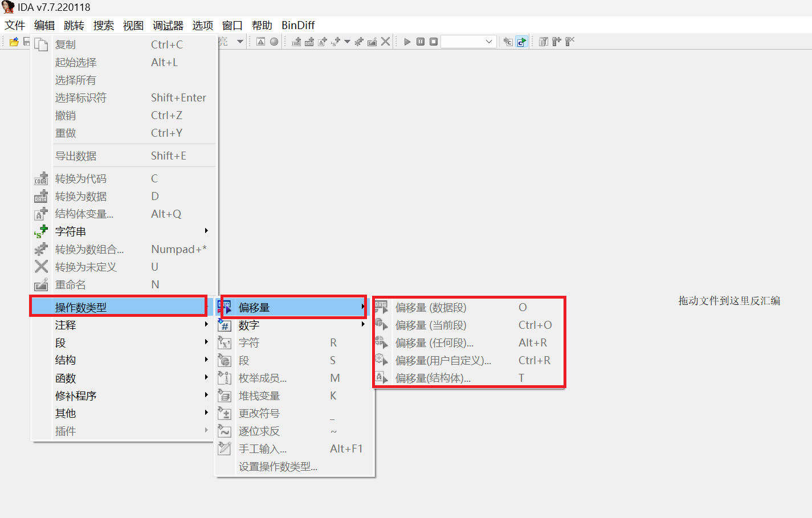Choose 手工输入... entry

click(293, 448)
